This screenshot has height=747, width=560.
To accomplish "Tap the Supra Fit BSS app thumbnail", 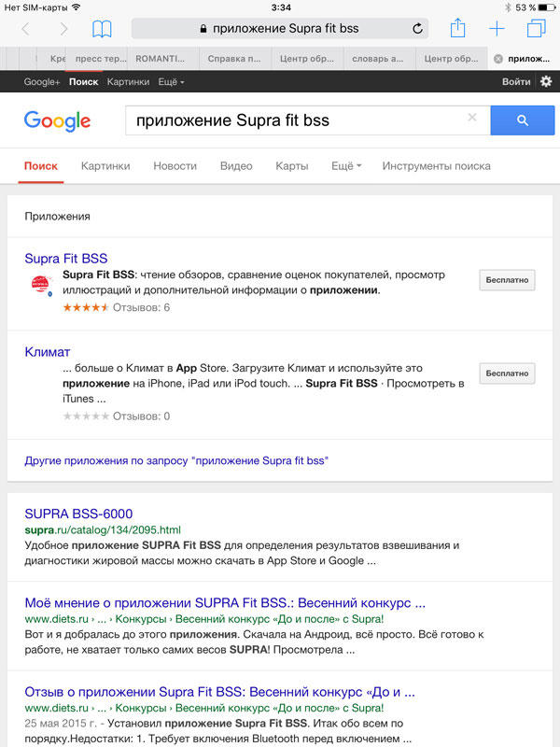I will pyautogui.click(x=42, y=285).
